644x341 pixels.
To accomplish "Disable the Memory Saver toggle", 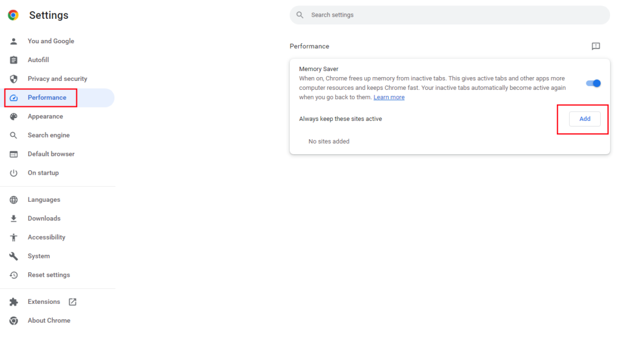I will (x=593, y=83).
